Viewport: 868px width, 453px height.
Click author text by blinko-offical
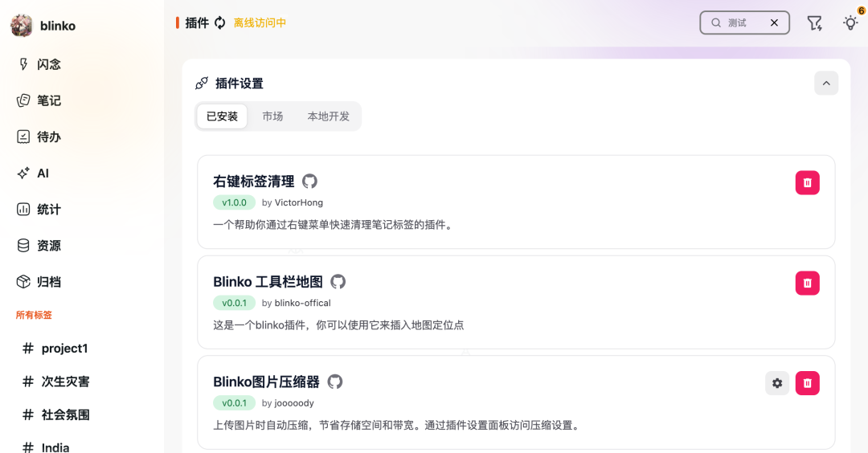pos(296,303)
